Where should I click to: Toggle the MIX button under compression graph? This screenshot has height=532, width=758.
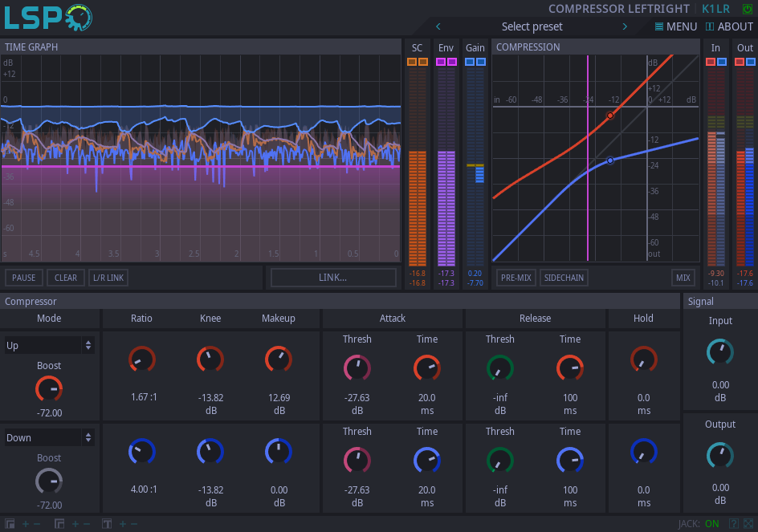pos(683,278)
